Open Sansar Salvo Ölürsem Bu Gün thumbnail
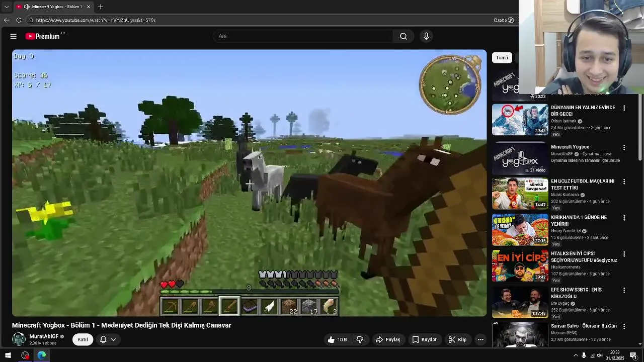The width and height of the screenshot is (644, 362). point(520,335)
